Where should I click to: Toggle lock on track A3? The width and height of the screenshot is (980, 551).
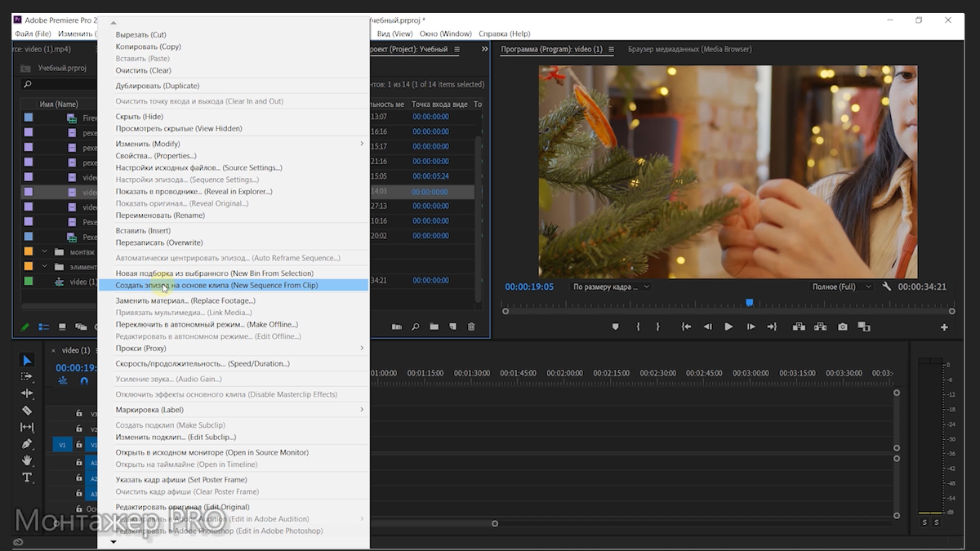point(79,494)
